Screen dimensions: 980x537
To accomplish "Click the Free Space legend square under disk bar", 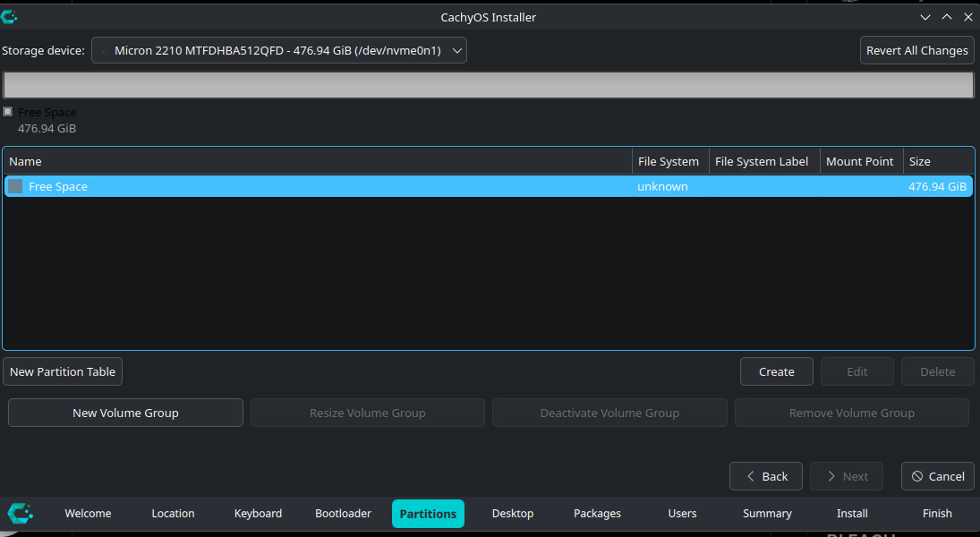I will click(x=7, y=112).
